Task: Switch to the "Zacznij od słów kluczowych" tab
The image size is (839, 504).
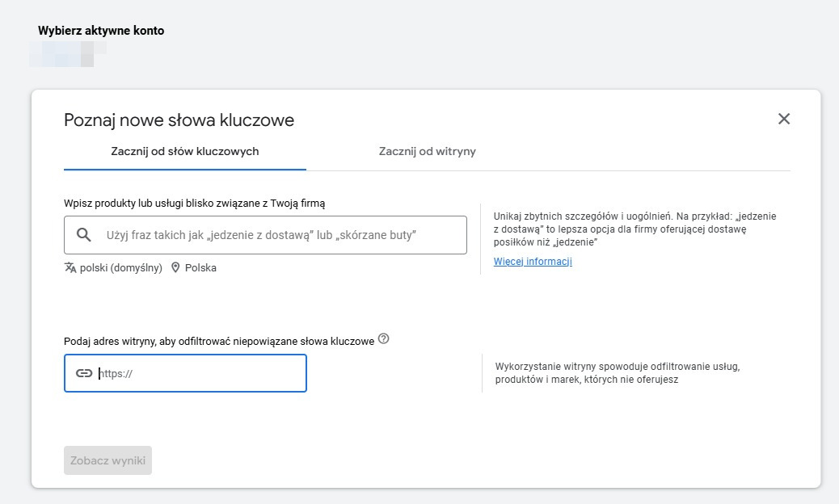Action: [x=185, y=151]
